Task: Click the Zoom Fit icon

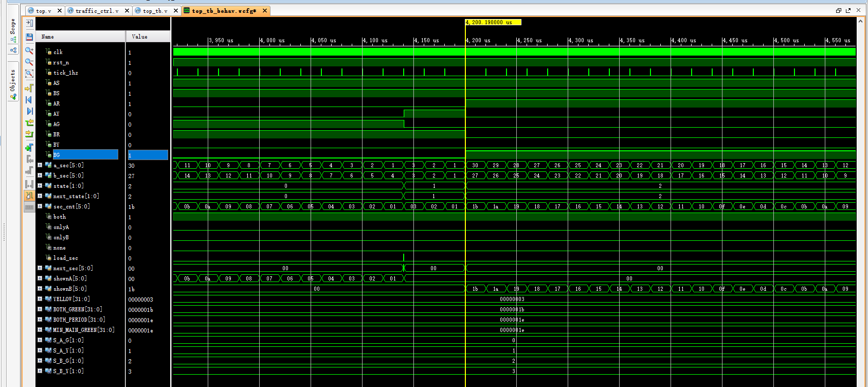Action: 29,74
